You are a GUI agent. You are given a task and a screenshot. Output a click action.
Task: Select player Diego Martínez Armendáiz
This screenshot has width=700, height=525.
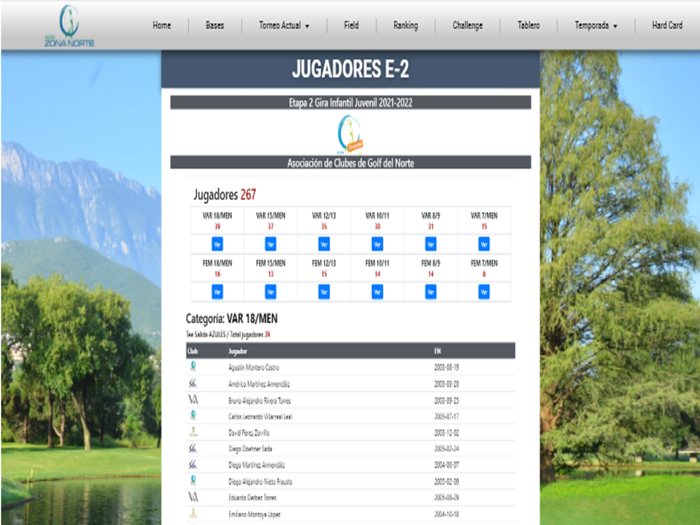[x=257, y=465]
